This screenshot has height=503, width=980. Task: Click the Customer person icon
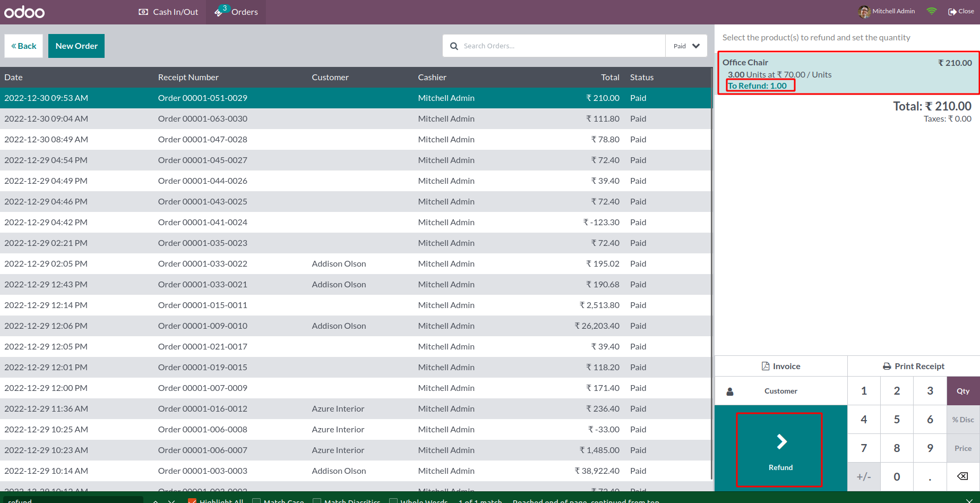coord(730,391)
